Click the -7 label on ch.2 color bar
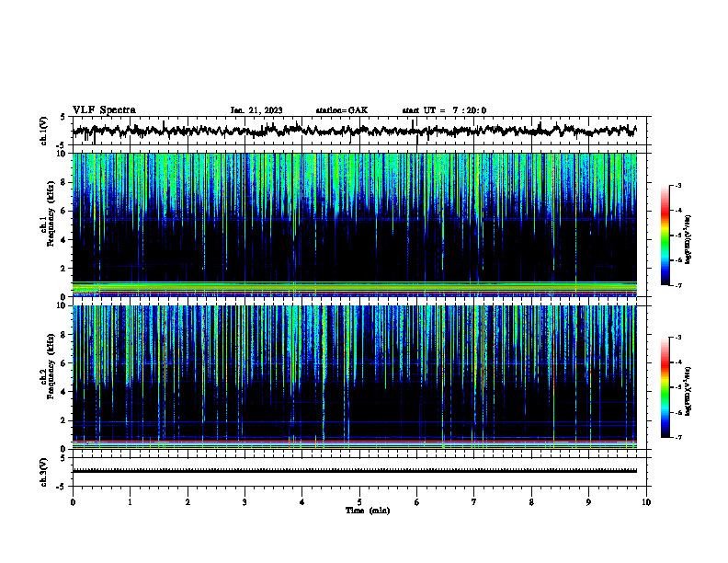Viewport: 728px width, 563px height. tap(677, 437)
